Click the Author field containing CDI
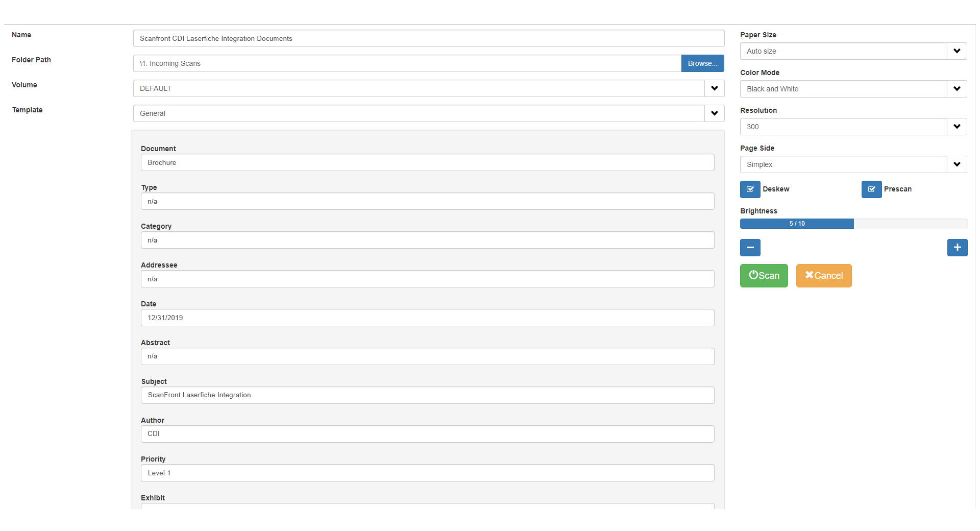The height and width of the screenshot is (531, 980). pyautogui.click(x=428, y=434)
